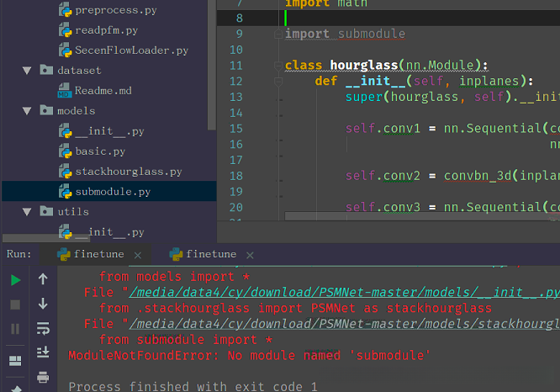Screen dimensions: 560x392
Task: Print the console output
Action: 43,377
